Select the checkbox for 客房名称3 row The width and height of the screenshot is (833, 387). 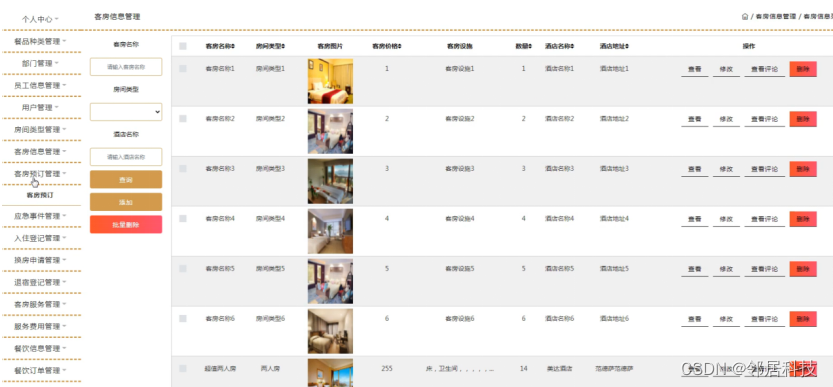pos(183,169)
